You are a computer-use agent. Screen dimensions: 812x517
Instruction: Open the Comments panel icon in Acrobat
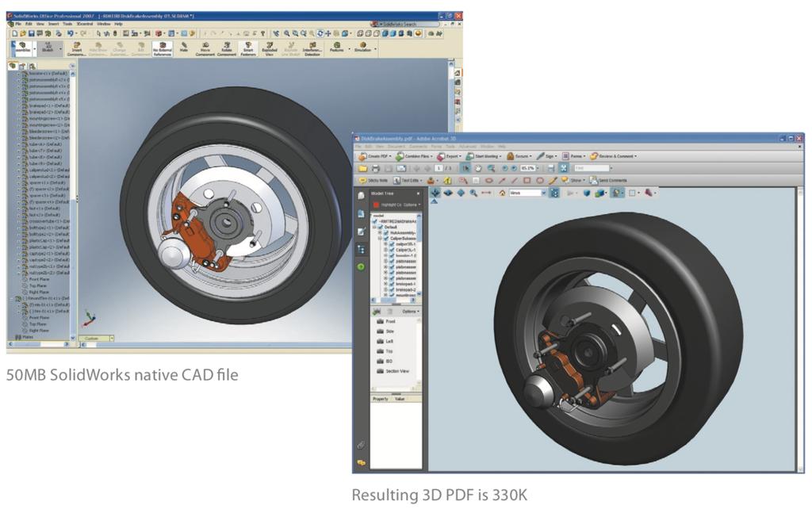[361, 462]
